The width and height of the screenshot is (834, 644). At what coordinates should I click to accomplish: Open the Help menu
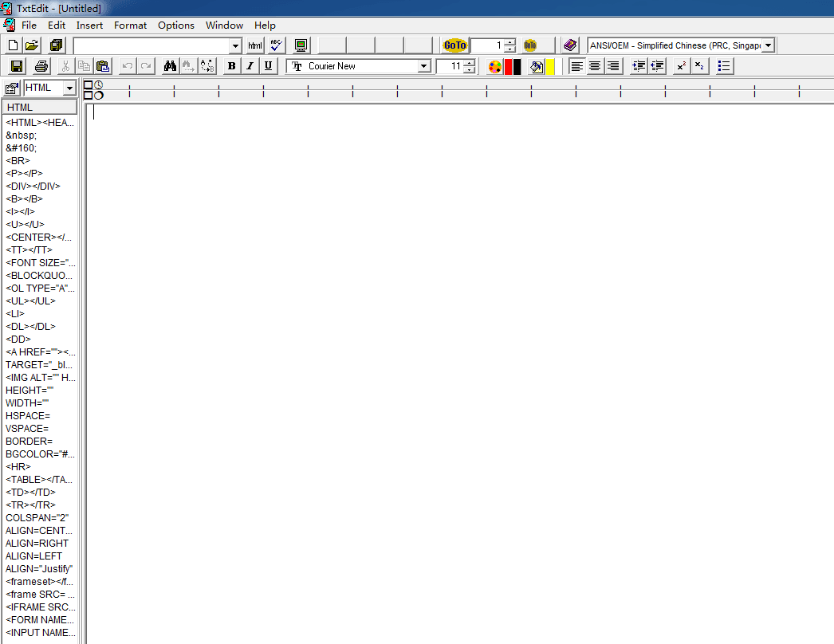coord(265,26)
